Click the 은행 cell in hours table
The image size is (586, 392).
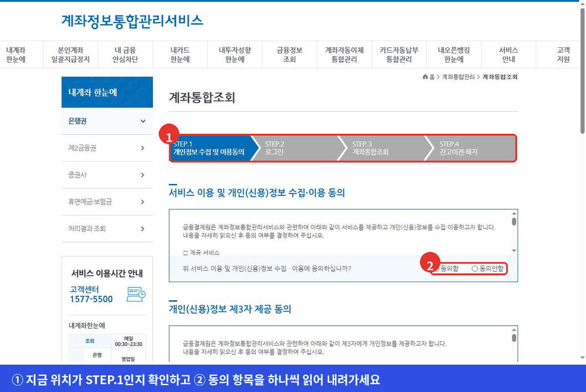click(97, 354)
